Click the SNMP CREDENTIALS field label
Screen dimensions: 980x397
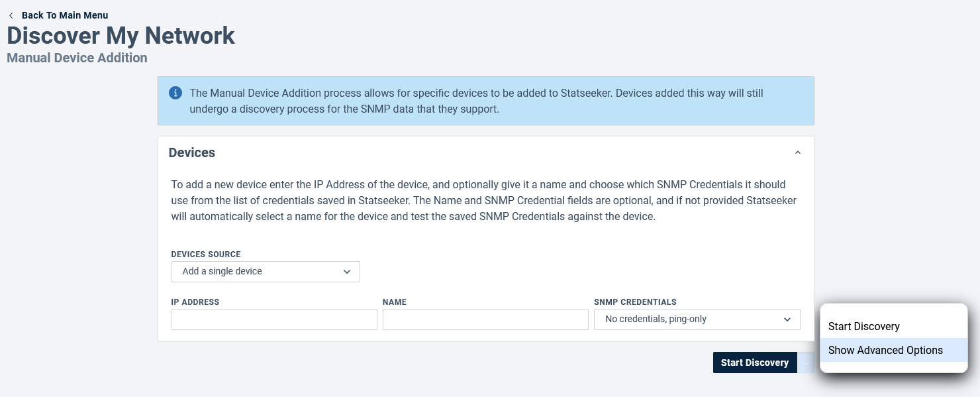coord(636,302)
